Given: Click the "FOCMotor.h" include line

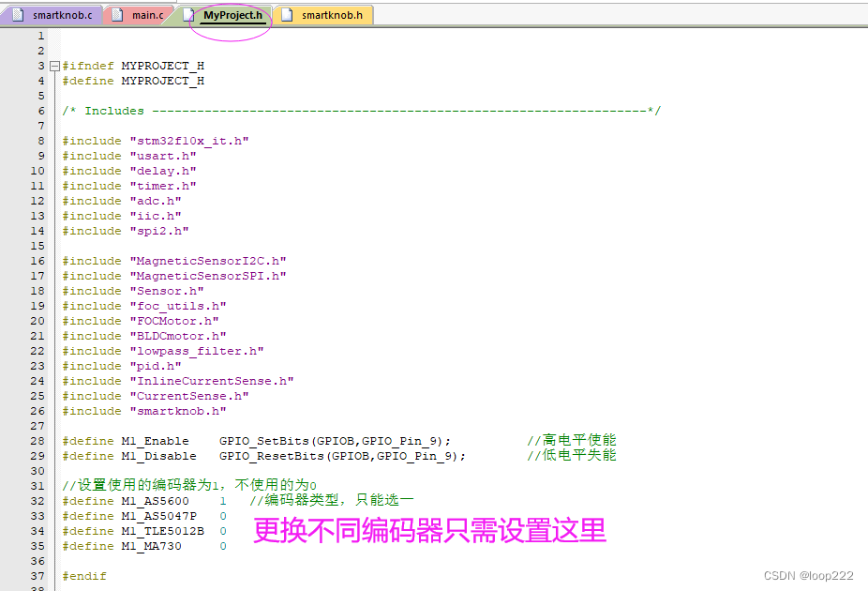Looking at the screenshot, I should (141, 321).
